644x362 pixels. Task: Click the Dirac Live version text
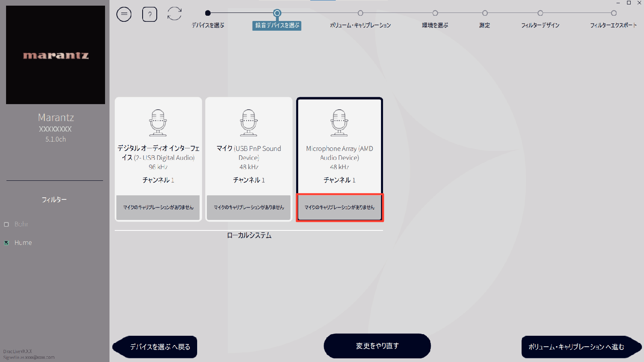coord(17,352)
